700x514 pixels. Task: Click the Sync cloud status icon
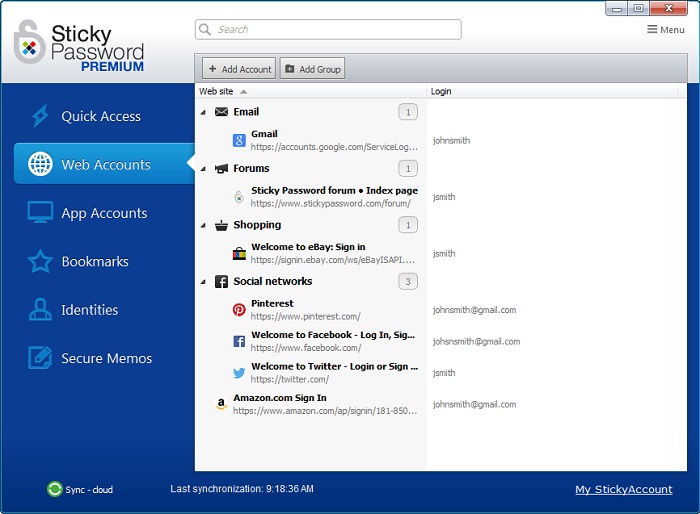55,489
